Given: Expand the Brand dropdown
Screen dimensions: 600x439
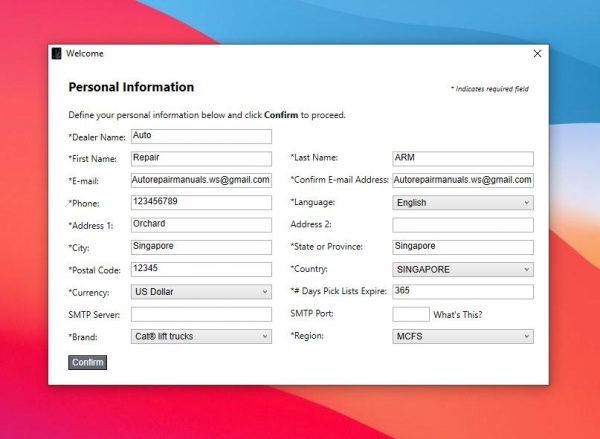Looking at the screenshot, I should click(201, 336).
